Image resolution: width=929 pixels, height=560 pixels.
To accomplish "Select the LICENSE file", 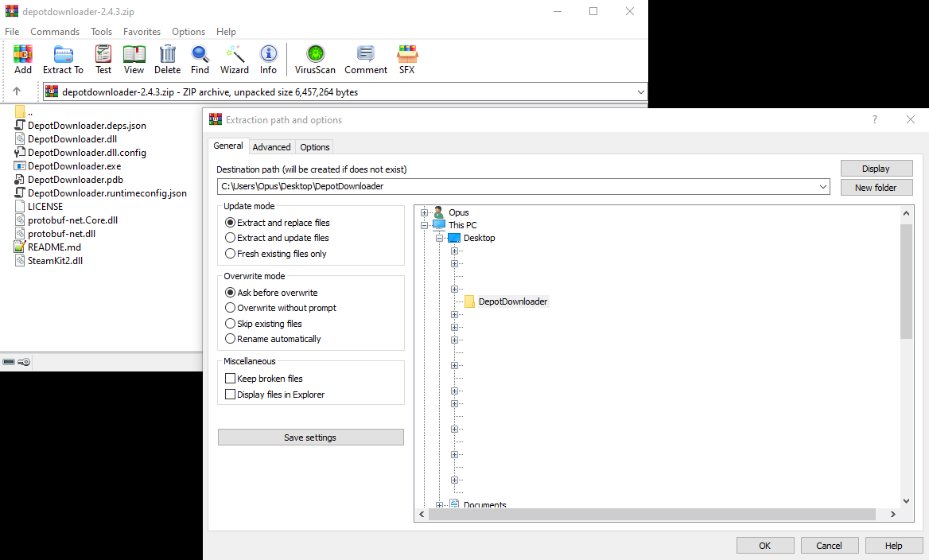I will coord(45,207).
